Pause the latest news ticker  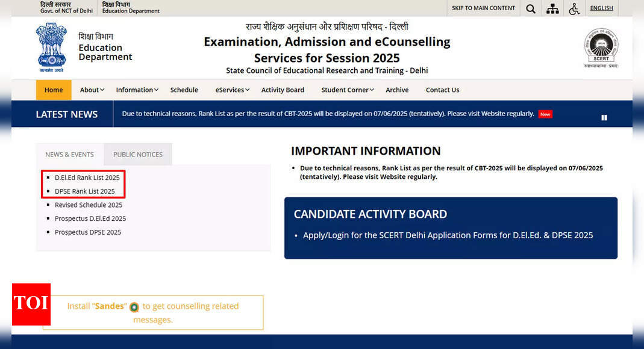pyautogui.click(x=604, y=118)
